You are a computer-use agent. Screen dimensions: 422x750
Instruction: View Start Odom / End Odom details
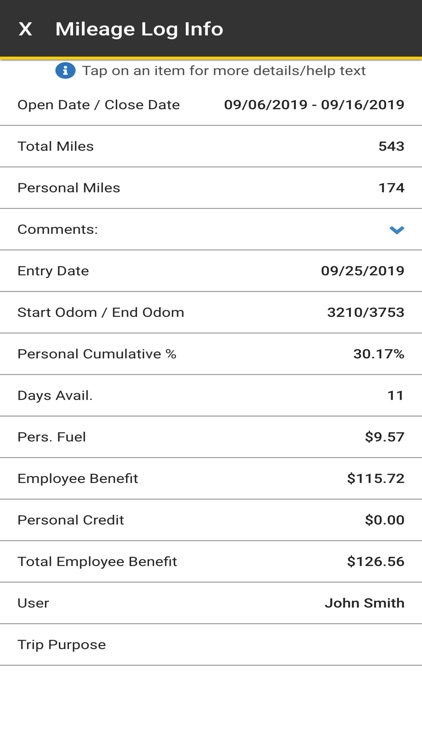[x=211, y=312]
